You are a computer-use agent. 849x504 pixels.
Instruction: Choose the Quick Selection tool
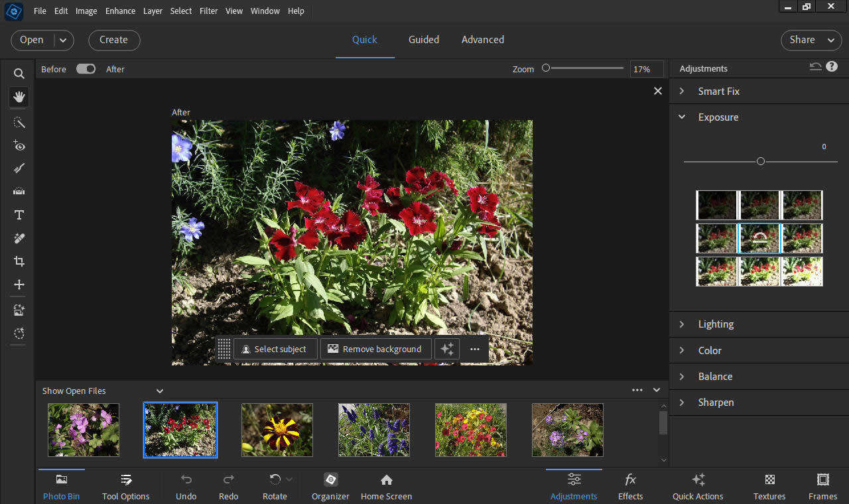(19, 123)
